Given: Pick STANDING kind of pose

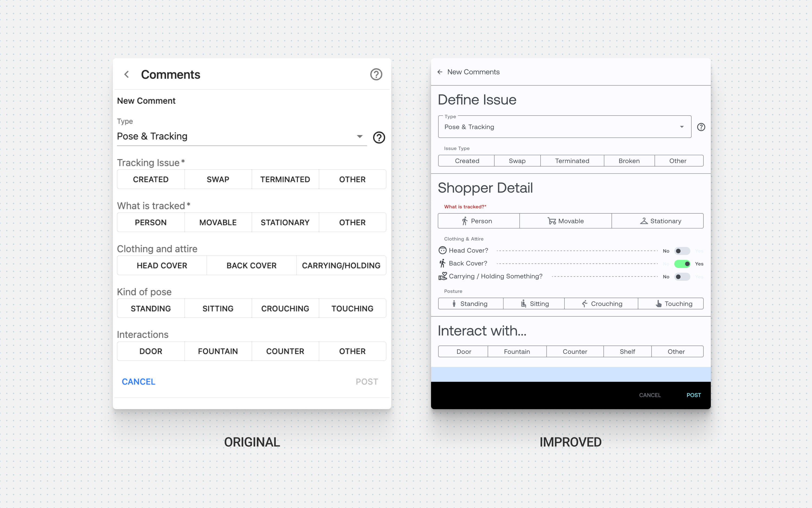Looking at the screenshot, I should (151, 308).
